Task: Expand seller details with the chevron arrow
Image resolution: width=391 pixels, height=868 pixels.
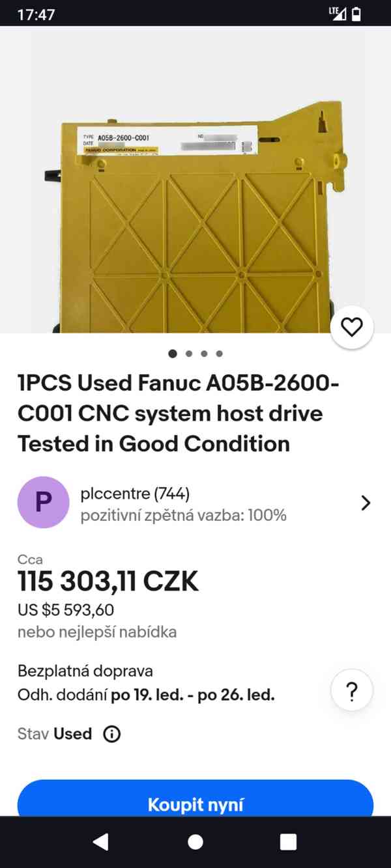Action: [366, 503]
